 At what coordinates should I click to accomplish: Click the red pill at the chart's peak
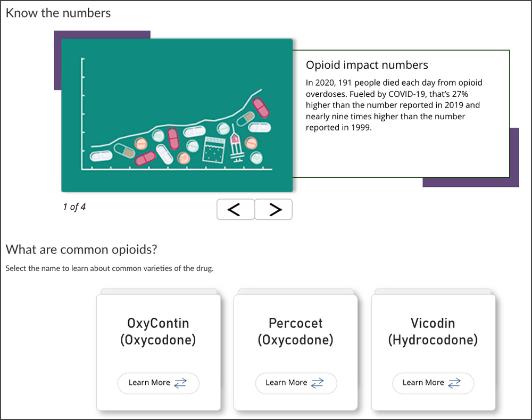click(261, 107)
